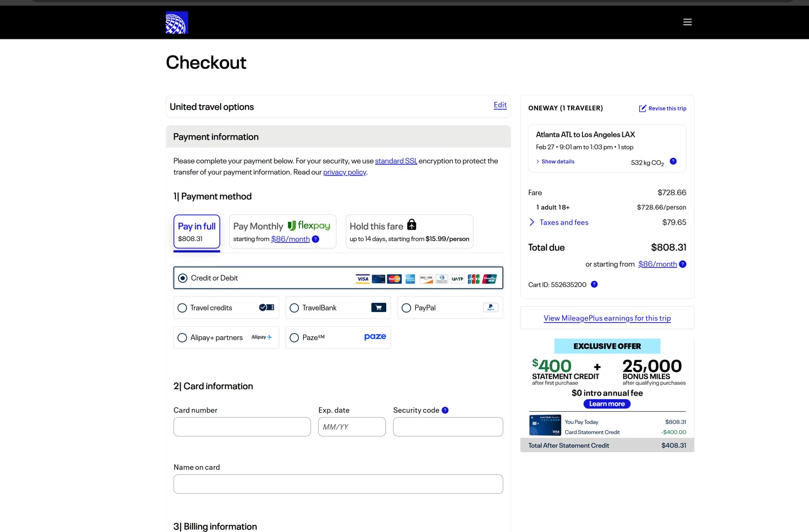The width and height of the screenshot is (809, 532).
Task: Click the CO2 emissions help icon
Action: click(673, 161)
